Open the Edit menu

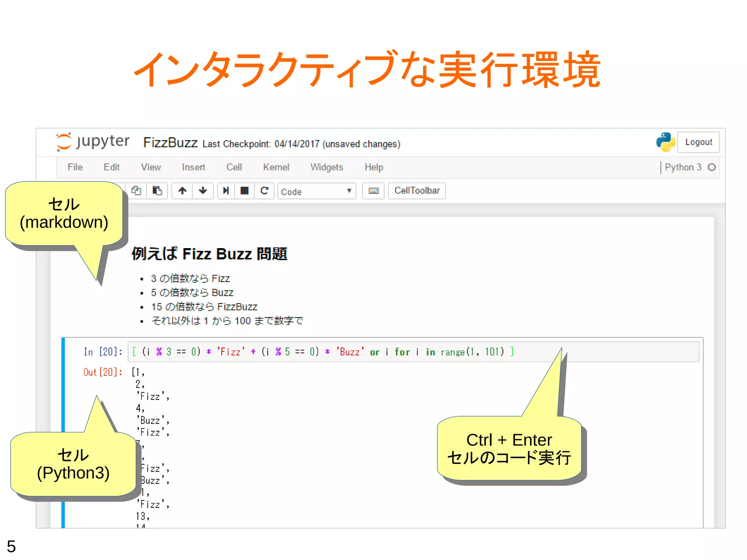pyautogui.click(x=112, y=167)
